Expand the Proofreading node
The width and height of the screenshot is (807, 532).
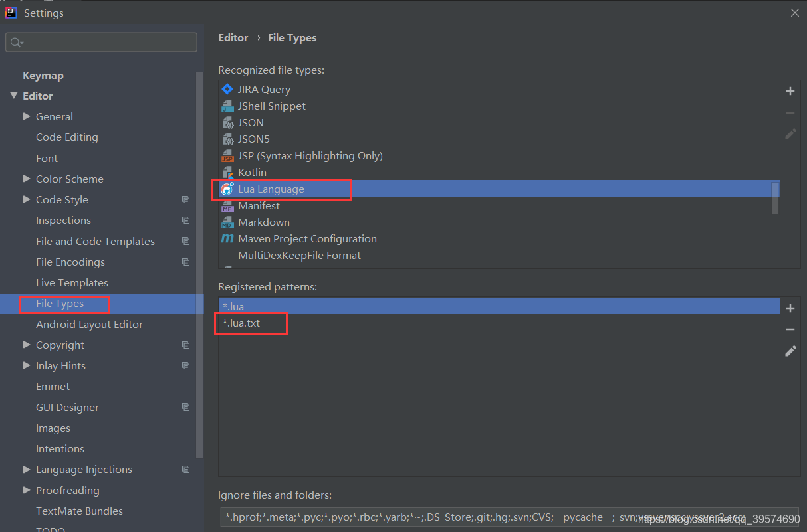pos(27,490)
